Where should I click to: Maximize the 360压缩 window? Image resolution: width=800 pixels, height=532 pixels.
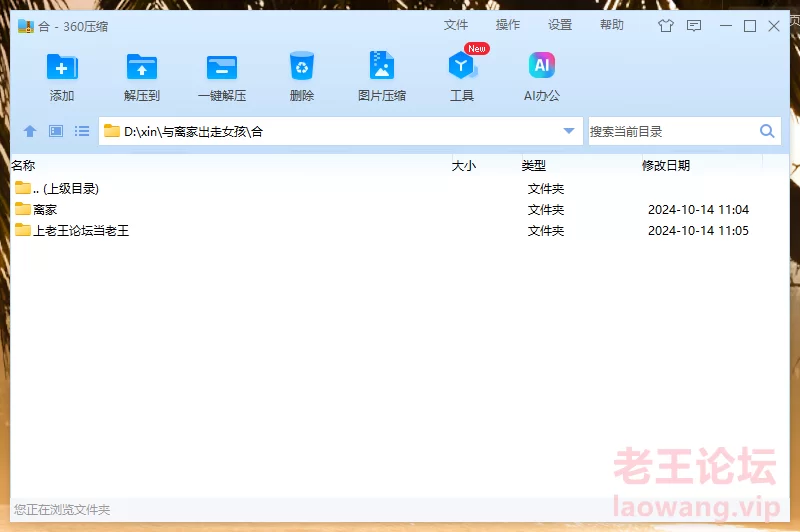[x=749, y=26]
